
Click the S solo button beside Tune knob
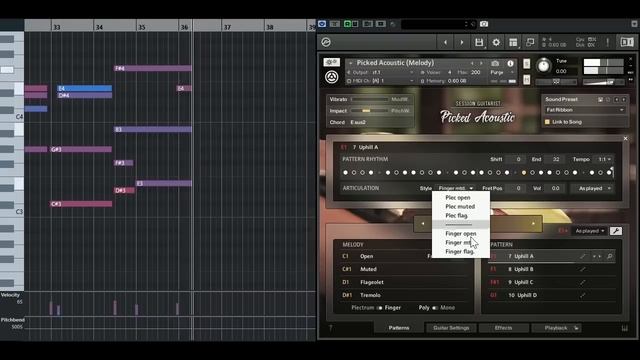click(x=527, y=64)
